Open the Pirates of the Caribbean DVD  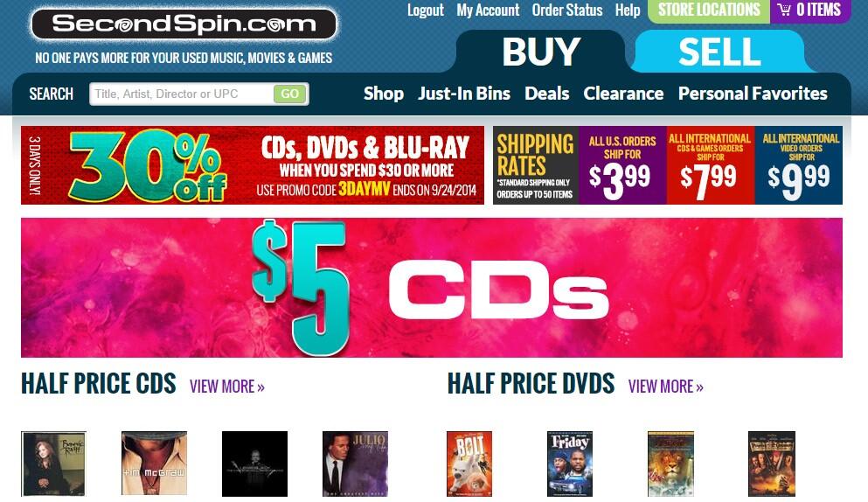point(772,464)
